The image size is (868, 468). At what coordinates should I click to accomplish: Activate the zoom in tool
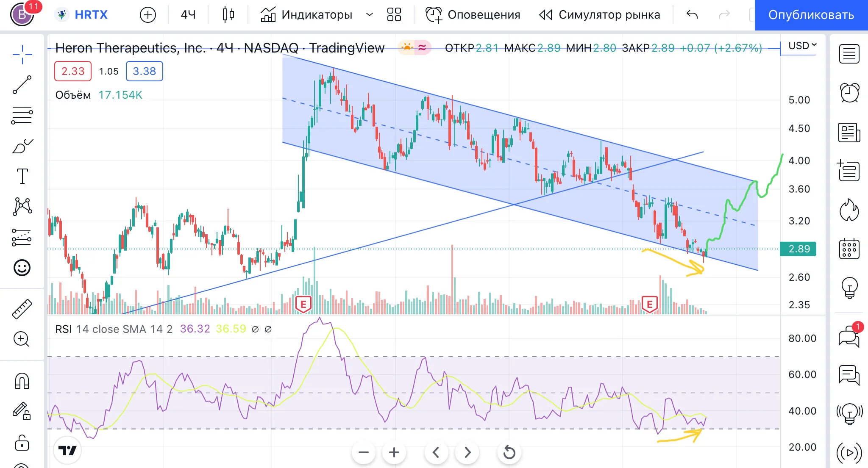click(x=22, y=339)
